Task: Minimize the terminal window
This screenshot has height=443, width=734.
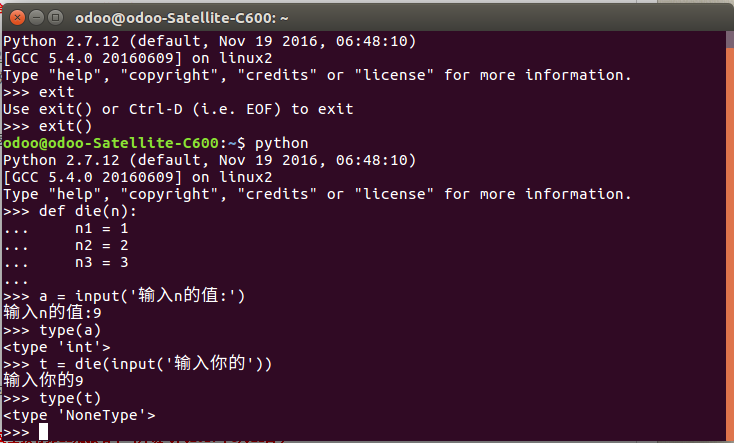Action: point(34,16)
